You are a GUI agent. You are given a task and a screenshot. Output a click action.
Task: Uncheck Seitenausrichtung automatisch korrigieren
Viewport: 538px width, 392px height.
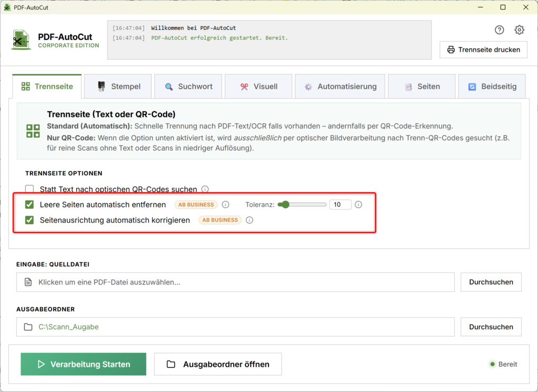coord(29,220)
